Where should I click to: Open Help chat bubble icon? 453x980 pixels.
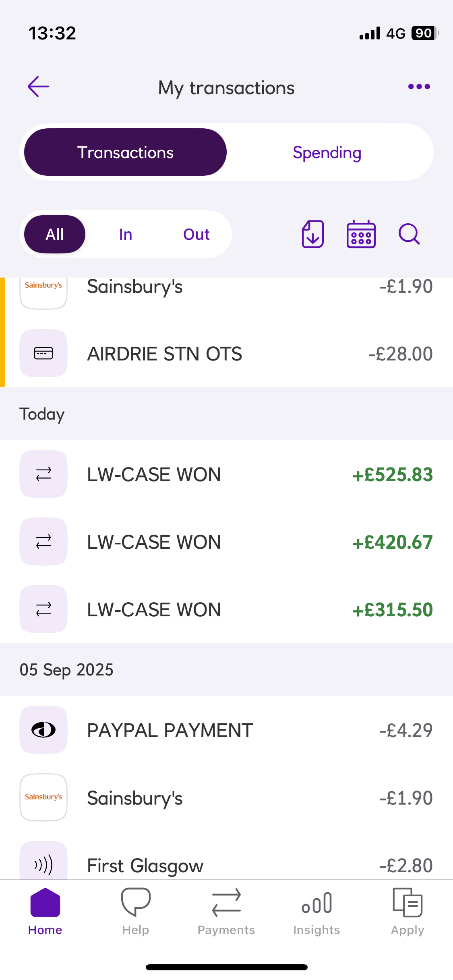136,902
